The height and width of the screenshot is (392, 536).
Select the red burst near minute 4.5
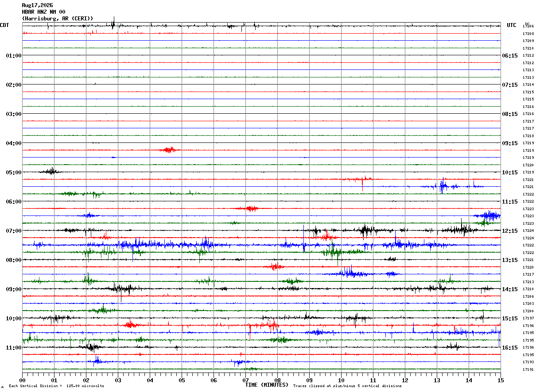click(170, 150)
